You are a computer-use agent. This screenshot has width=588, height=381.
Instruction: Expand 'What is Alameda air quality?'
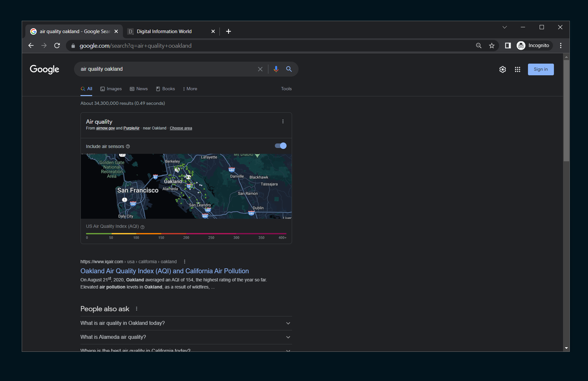click(186, 337)
